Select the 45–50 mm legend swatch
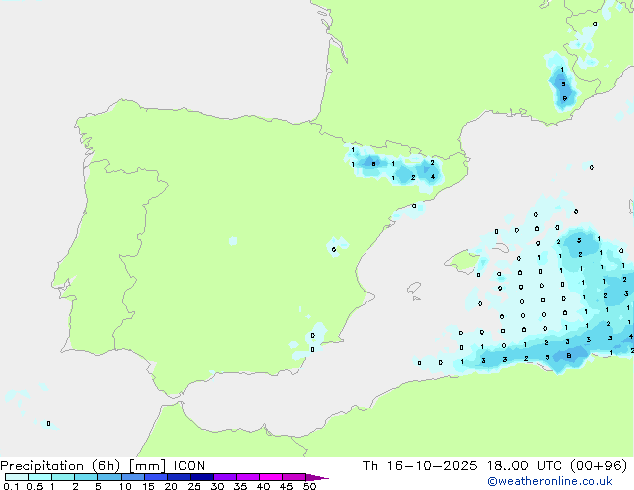Image resolution: width=634 pixels, height=490 pixels. (294, 477)
